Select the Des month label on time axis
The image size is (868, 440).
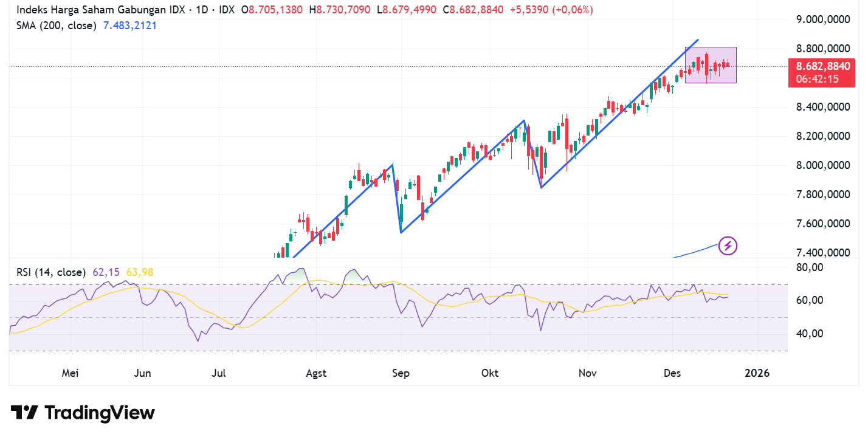[672, 373]
